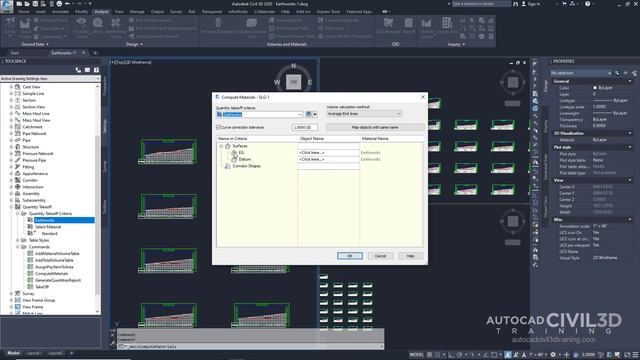Click the Corridor Shapes icon in dialog
This screenshot has height=360, width=640.
pyautogui.click(x=227, y=166)
